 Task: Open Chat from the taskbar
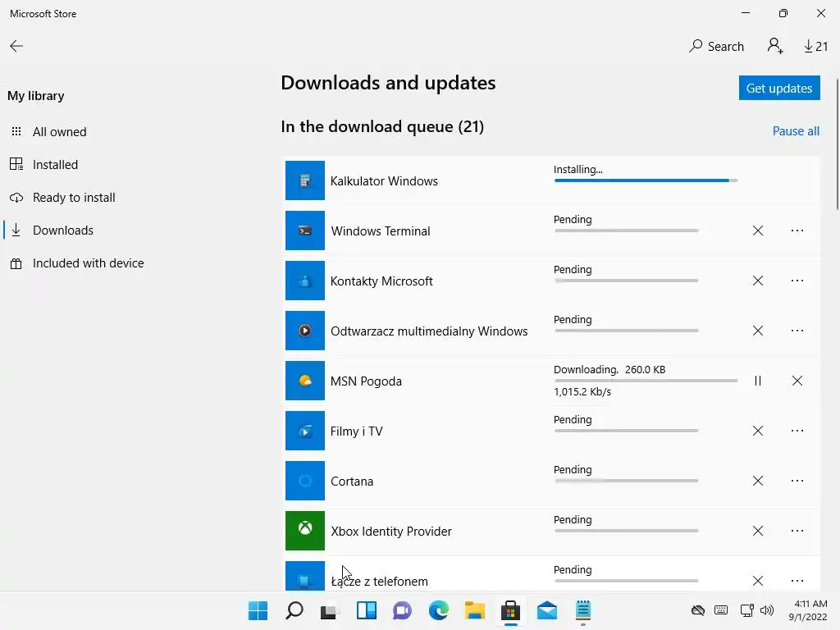point(402,610)
